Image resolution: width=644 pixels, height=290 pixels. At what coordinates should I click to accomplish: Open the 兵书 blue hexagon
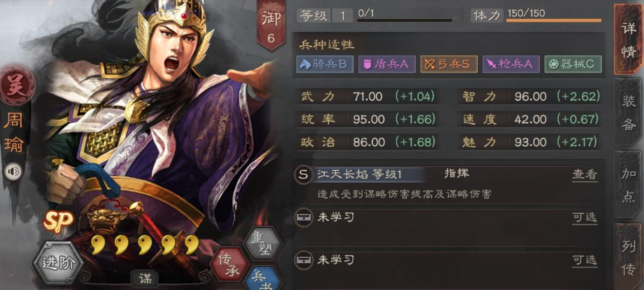(x=262, y=280)
